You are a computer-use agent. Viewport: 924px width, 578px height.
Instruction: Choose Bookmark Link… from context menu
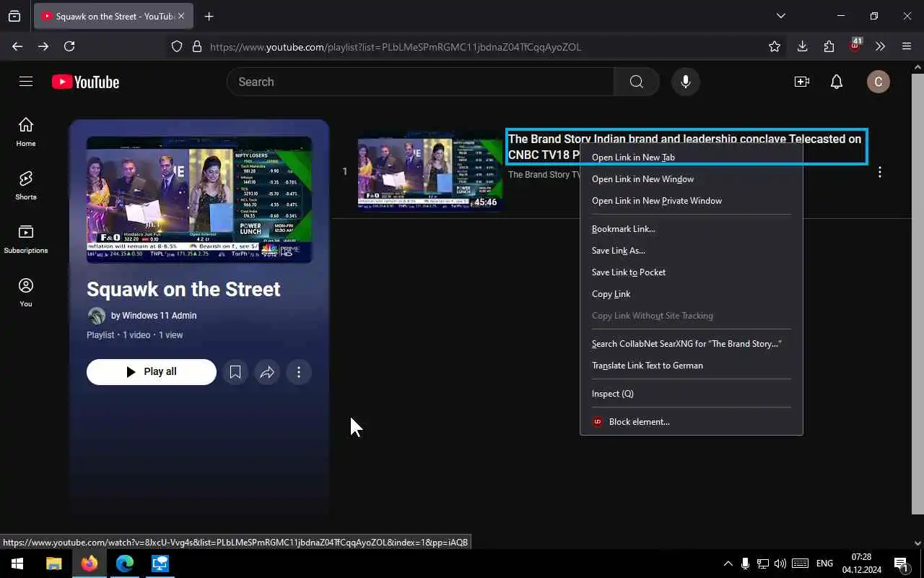692,229
